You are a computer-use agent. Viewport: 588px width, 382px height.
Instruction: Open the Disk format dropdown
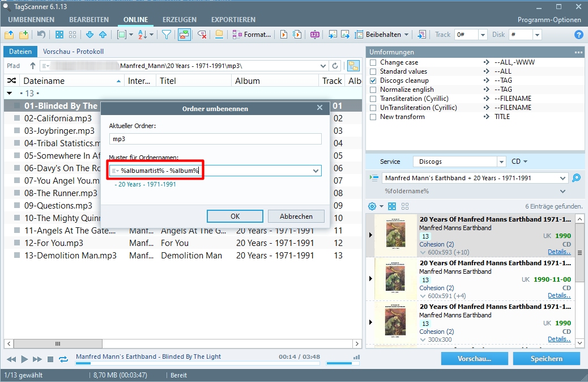pyautogui.click(x=538, y=35)
